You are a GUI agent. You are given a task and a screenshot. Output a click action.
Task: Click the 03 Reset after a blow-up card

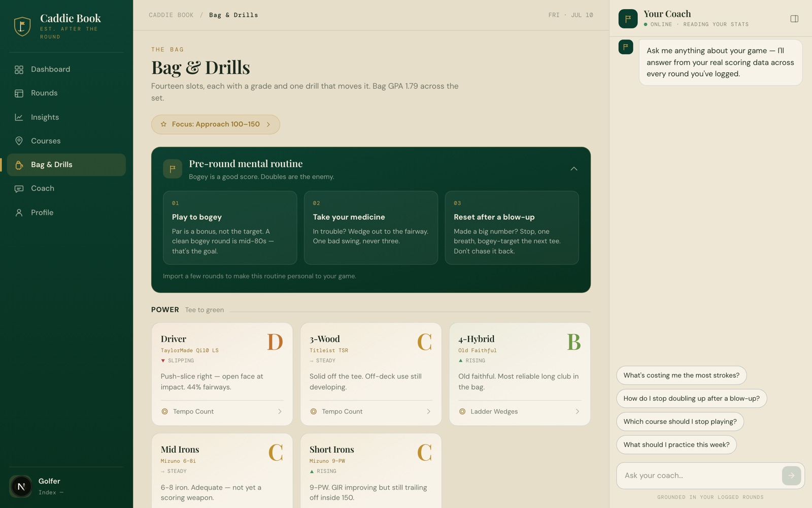coord(512,228)
